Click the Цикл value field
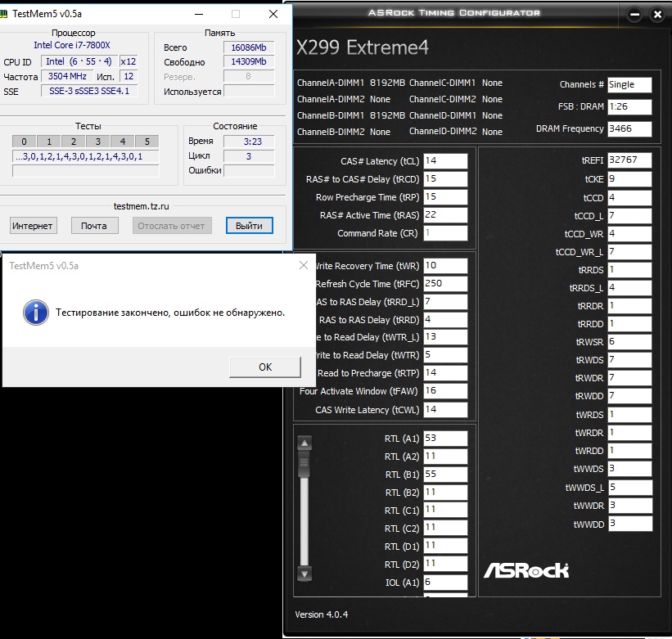The height and width of the screenshot is (639, 672). pyautogui.click(x=249, y=156)
